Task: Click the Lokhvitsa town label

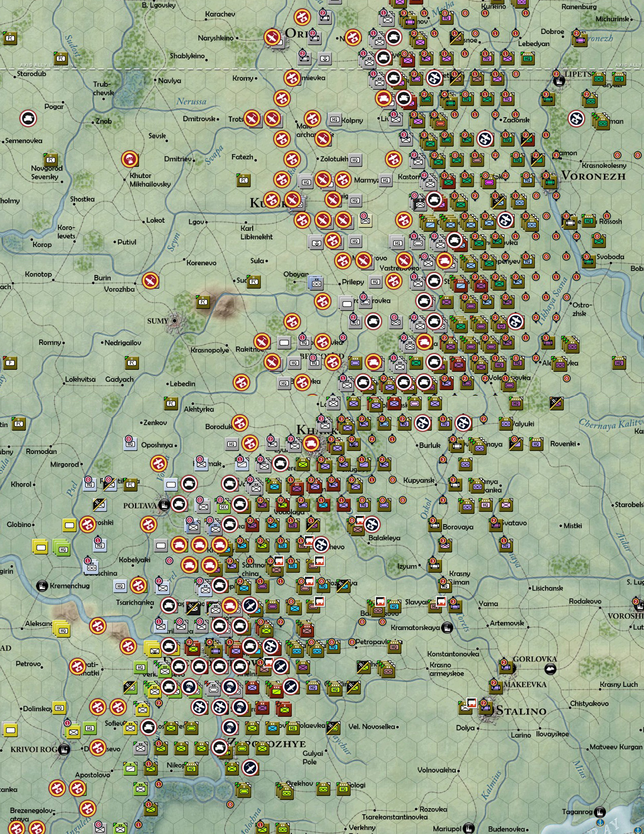Action: pos(80,379)
